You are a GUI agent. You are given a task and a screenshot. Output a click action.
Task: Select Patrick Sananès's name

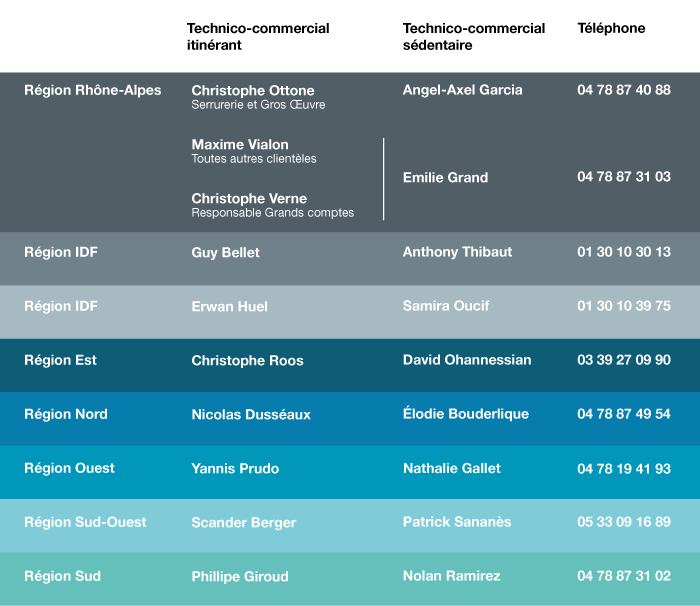[x=457, y=522]
